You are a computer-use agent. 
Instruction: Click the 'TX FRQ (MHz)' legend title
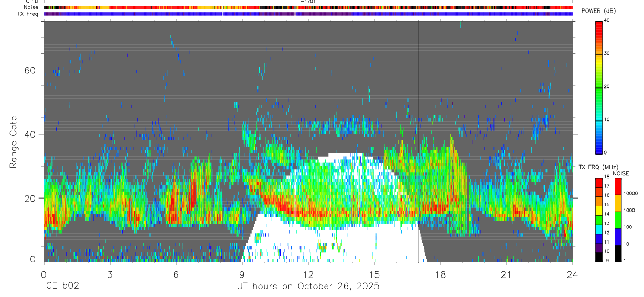pyautogui.click(x=599, y=167)
